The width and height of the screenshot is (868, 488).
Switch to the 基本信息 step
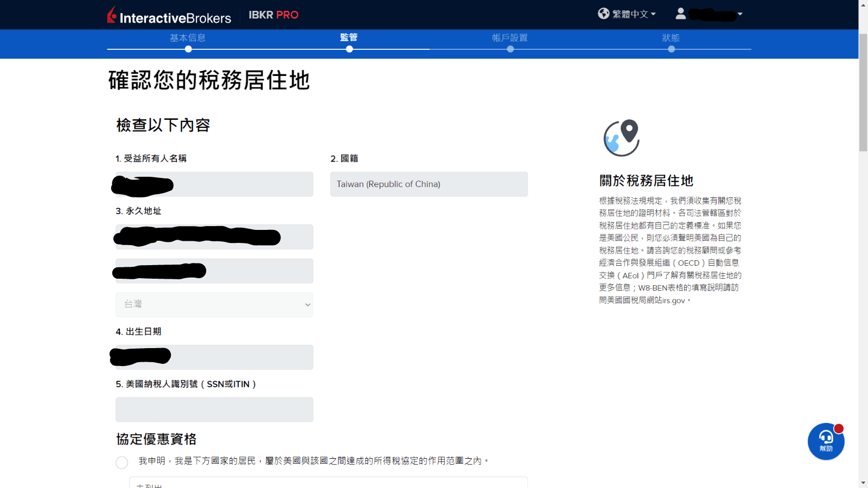point(188,38)
